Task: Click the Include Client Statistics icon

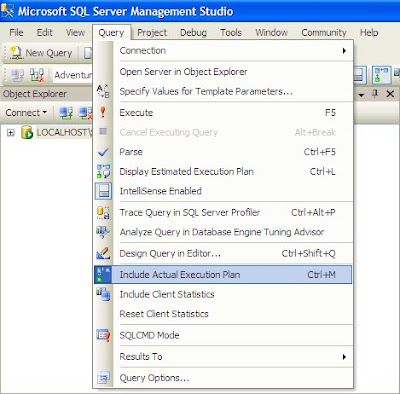Action: 103,295
